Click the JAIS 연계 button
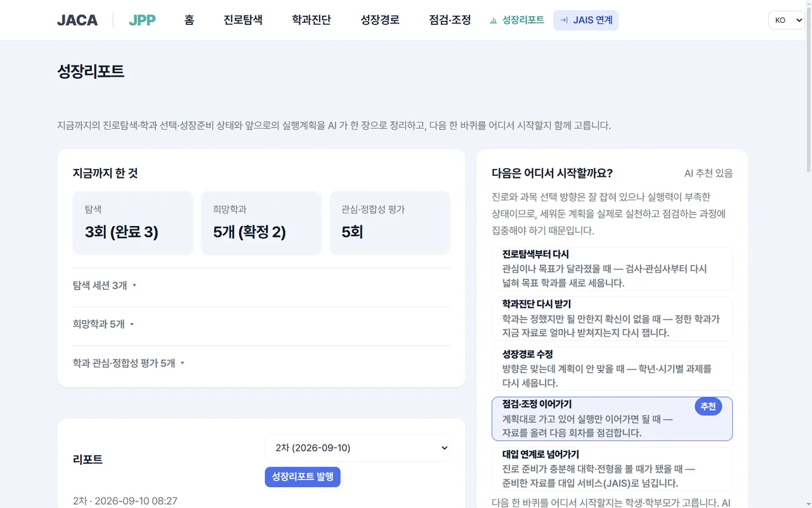The height and width of the screenshot is (508, 812). pos(586,20)
